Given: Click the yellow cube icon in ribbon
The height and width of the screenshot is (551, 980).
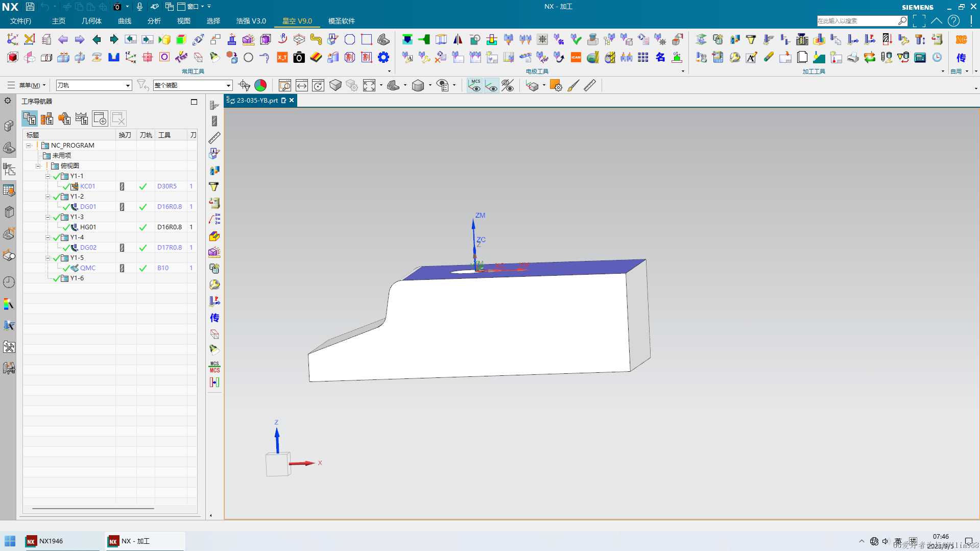Looking at the screenshot, I should tap(164, 40).
